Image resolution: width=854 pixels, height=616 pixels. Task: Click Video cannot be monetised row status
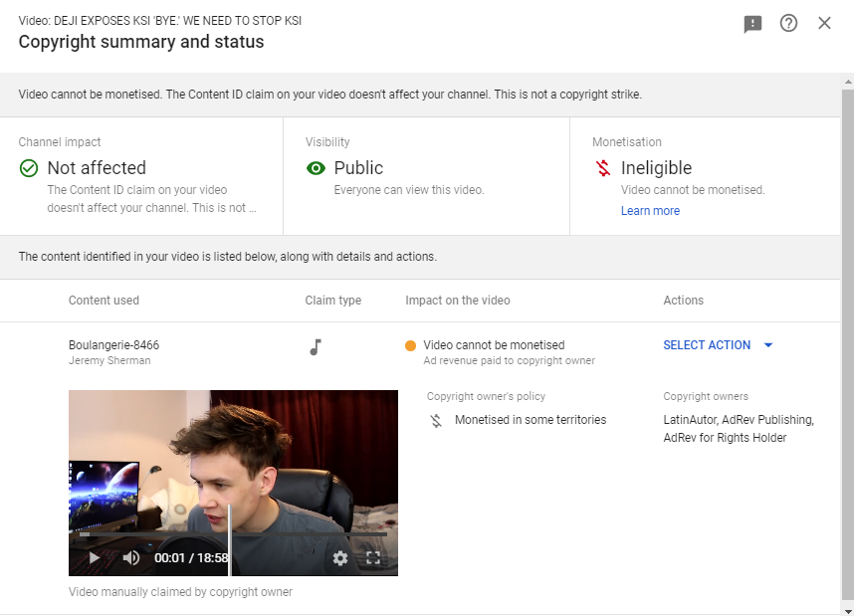click(494, 345)
